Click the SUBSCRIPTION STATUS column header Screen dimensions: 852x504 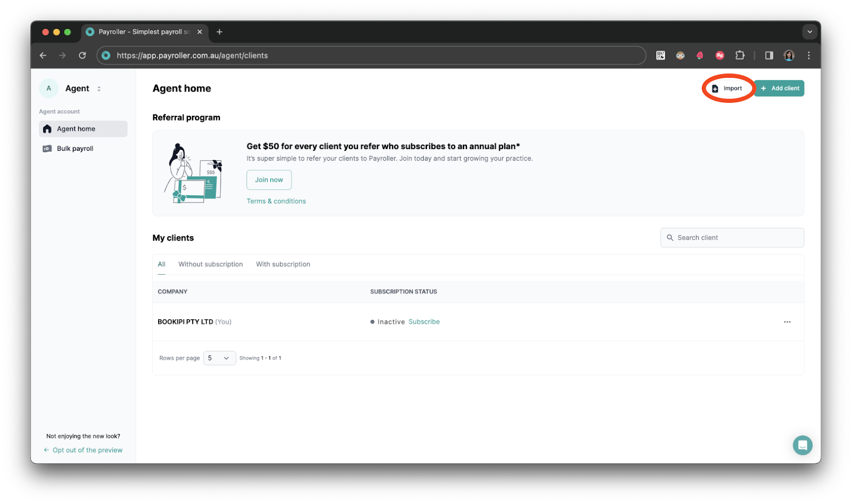[x=404, y=292]
